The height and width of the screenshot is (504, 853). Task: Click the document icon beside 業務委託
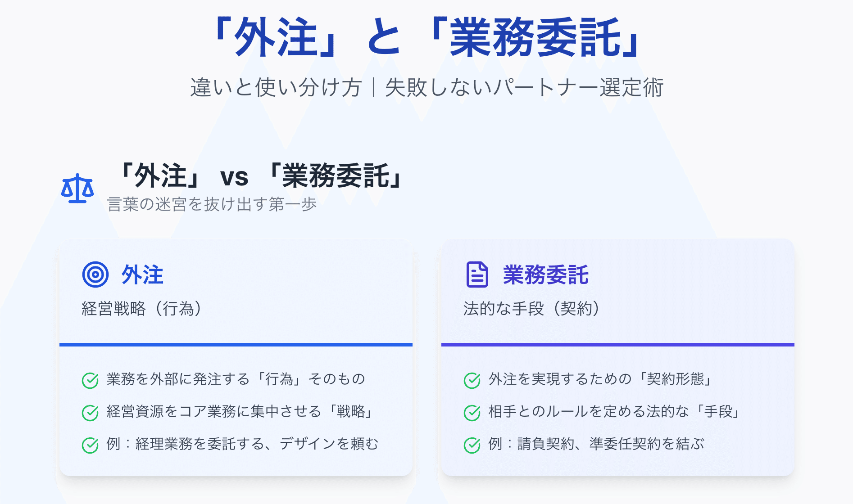[477, 274]
